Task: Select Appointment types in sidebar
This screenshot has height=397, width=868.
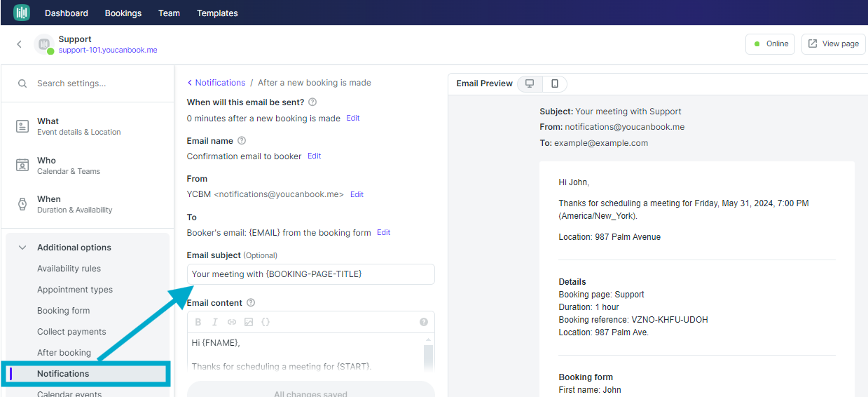Action: 75,290
